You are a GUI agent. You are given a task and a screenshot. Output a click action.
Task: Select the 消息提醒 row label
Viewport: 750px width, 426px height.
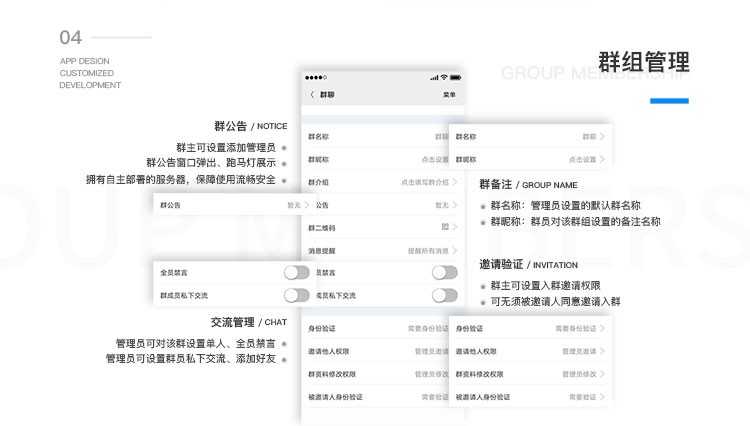[x=321, y=251]
